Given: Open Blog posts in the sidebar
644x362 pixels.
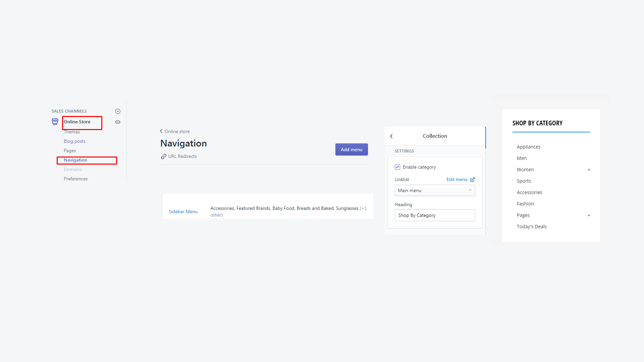Looking at the screenshot, I should tap(74, 141).
